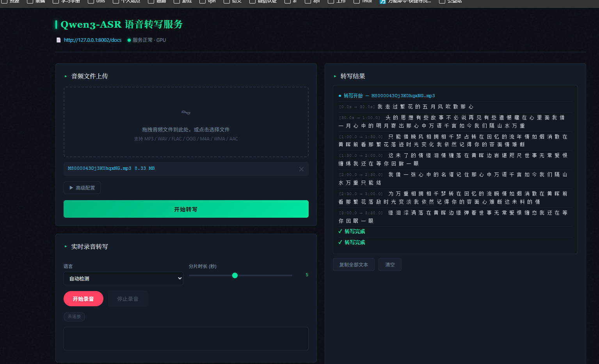The width and height of the screenshot is (599, 364).
Task: Click the triangle beside the 转写结果 heading
Action: [x=335, y=76]
